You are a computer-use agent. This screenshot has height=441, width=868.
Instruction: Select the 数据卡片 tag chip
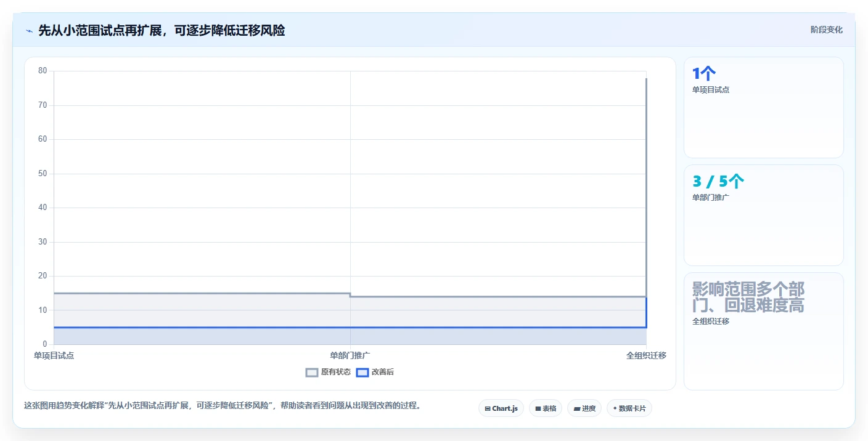(x=629, y=408)
